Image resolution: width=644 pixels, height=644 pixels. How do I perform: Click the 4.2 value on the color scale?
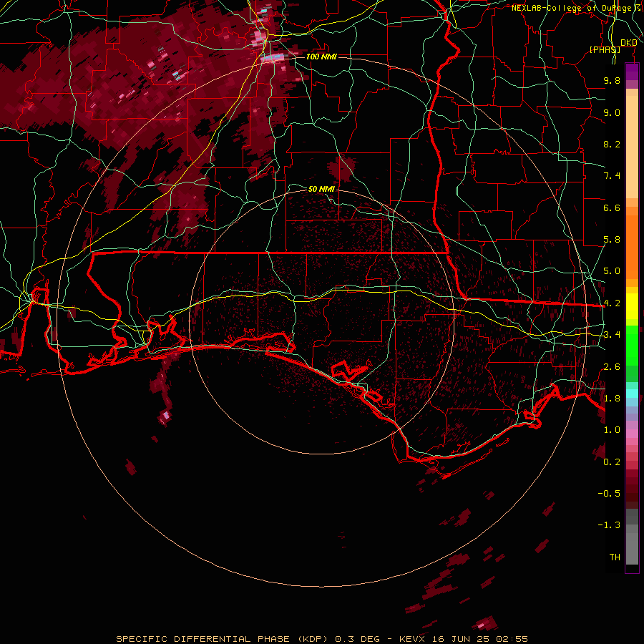click(612, 303)
